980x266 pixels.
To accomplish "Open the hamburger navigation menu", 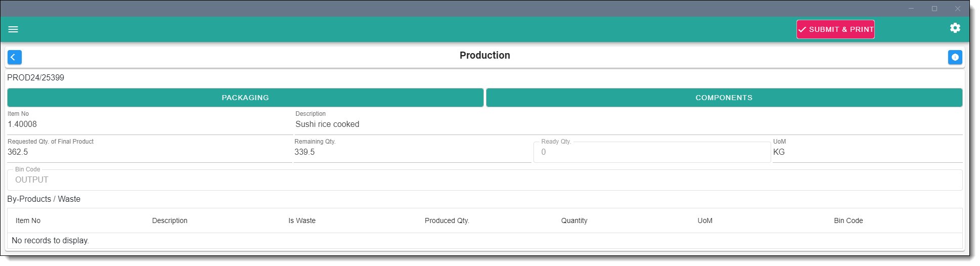I will [x=13, y=29].
